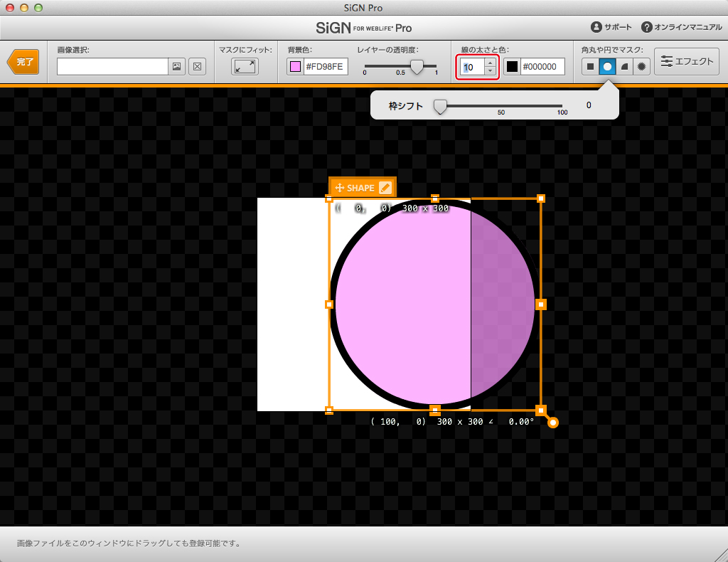
Task: Click the user profile icon beside サポート
Action: [596, 27]
